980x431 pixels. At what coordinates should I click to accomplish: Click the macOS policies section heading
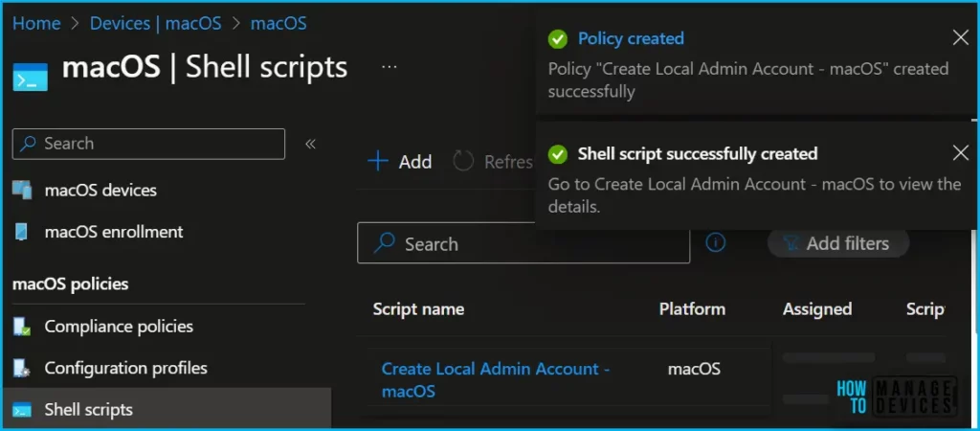(70, 284)
